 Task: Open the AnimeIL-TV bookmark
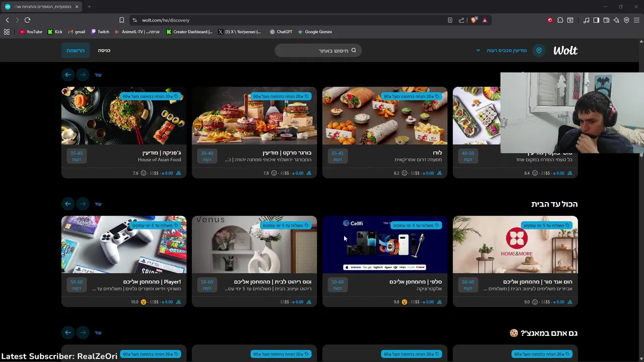click(137, 32)
